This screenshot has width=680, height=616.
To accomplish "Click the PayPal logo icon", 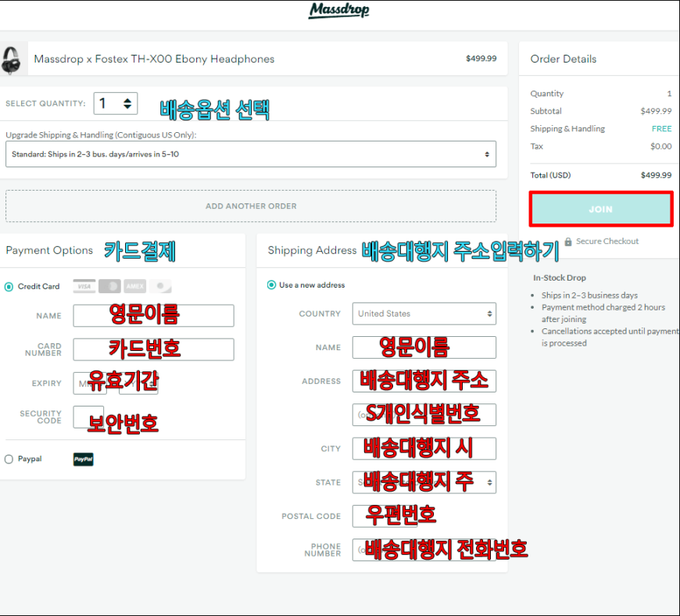I will [x=84, y=459].
